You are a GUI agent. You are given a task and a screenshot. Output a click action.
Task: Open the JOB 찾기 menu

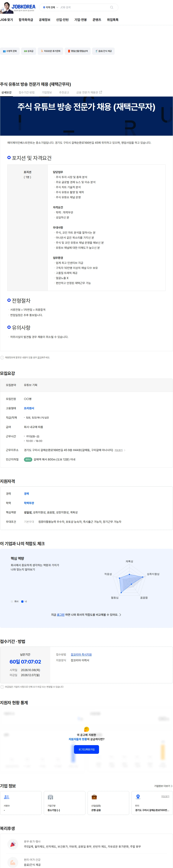[x=6, y=20]
